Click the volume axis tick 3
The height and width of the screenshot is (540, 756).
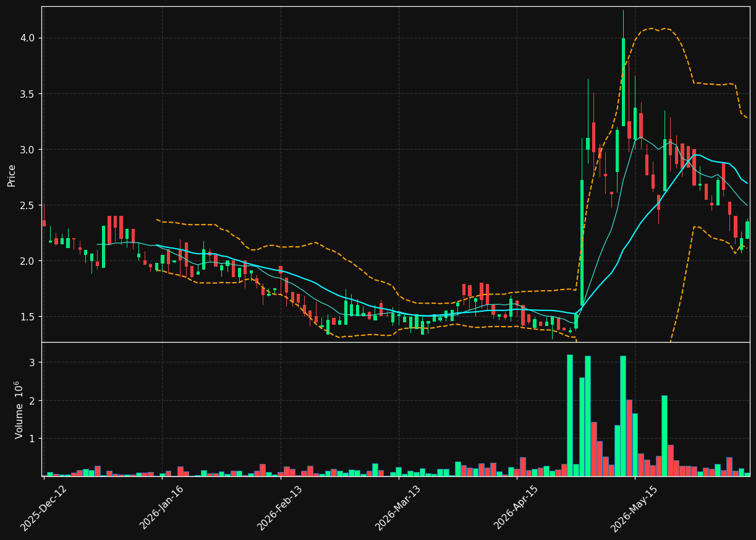[33, 362]
